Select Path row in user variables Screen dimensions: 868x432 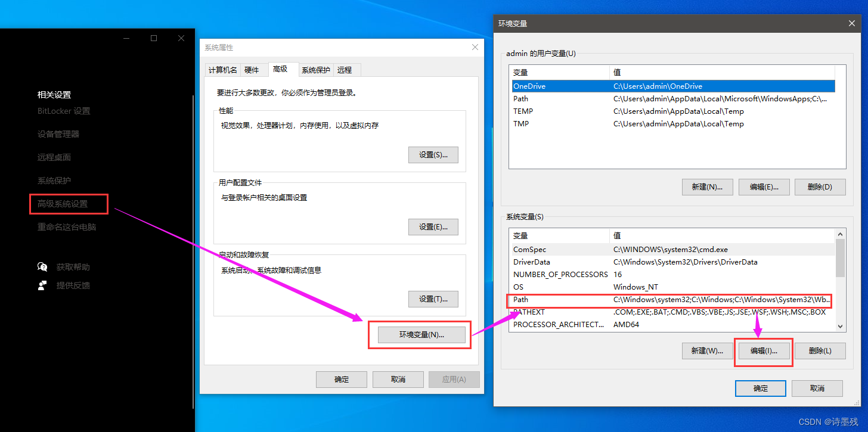[673, 99]
